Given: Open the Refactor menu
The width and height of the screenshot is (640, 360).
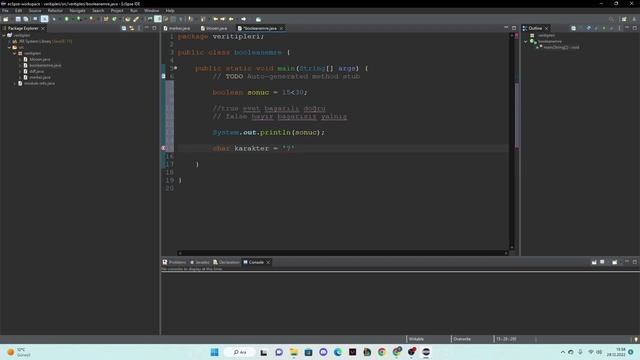Looking at the screenshot, I should 55,11.
